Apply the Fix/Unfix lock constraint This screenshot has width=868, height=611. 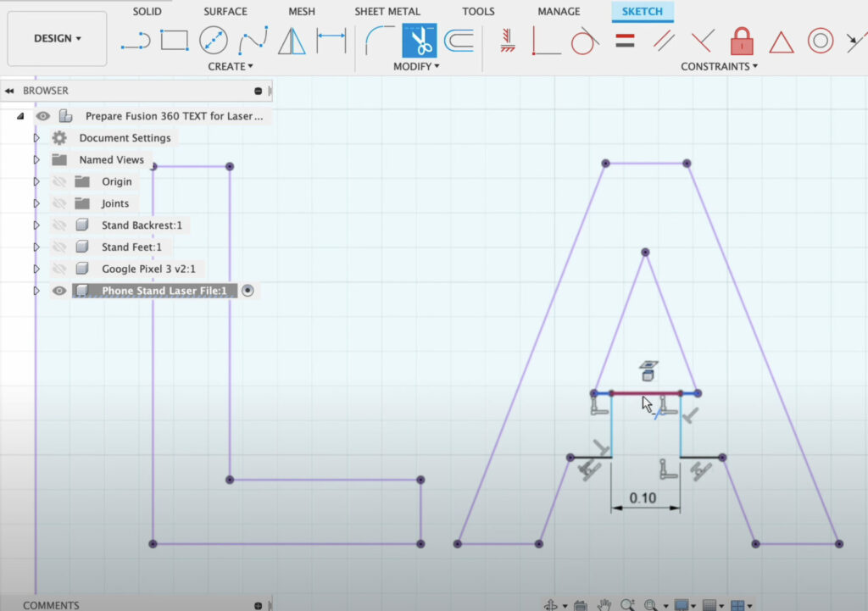742,40
